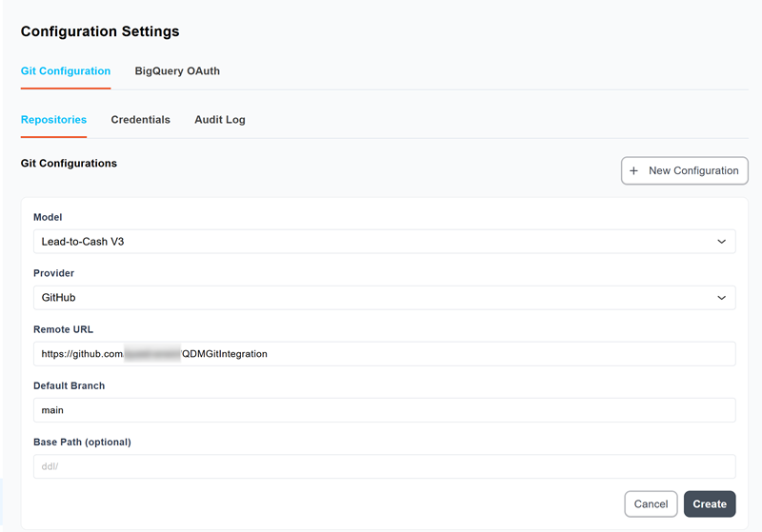The height and width of the screenshot is (532, 762).
Task: Switch to the Git Configuration tab
Action: coord(66,70)
